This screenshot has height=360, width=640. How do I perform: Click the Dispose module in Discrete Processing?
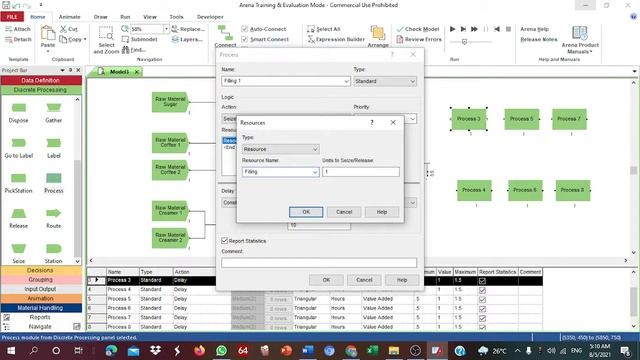pos(18,108)
